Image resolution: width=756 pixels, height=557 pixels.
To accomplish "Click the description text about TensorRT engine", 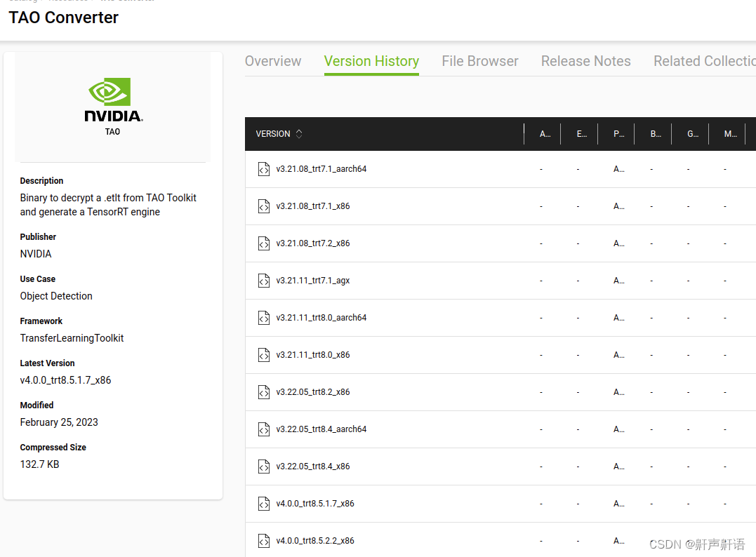I will (108, 205).
